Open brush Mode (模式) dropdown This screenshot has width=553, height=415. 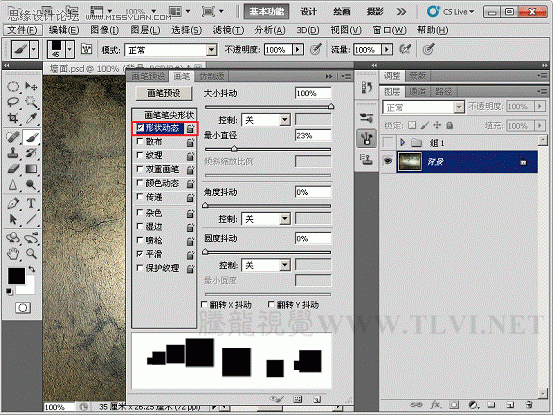click(x=170, y=50)
